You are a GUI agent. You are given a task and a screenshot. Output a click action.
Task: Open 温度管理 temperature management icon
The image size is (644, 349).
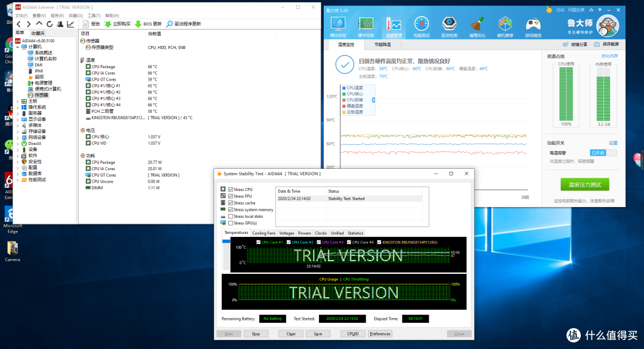click(x=394, y=27)
